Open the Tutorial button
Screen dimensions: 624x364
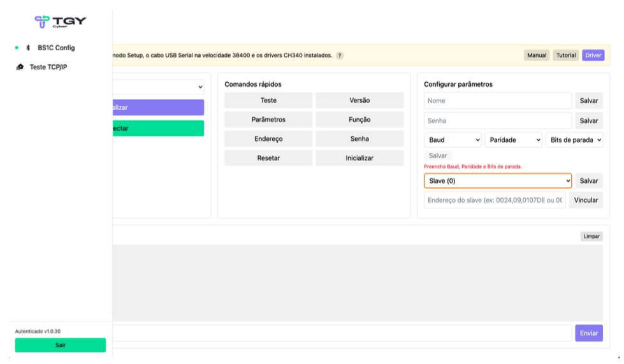click(565, 55)
